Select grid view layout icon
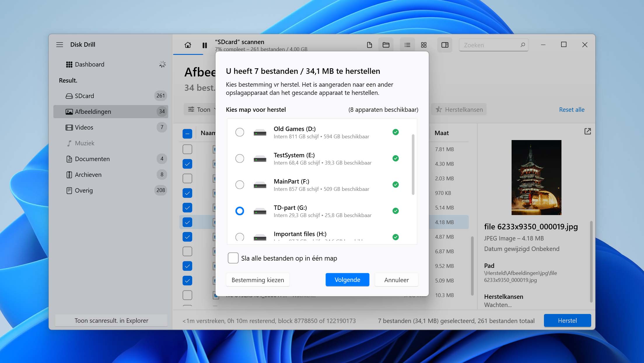 click(424, 45)
